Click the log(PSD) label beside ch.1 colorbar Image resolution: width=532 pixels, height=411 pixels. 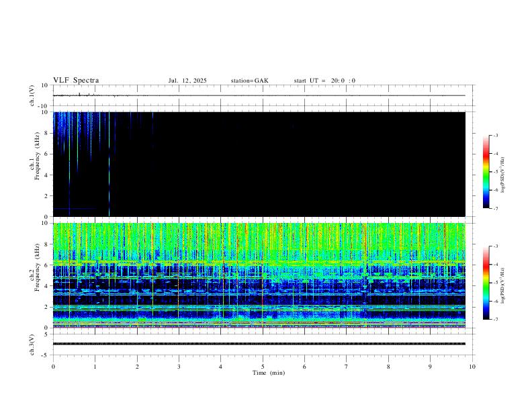coord(503,175)
